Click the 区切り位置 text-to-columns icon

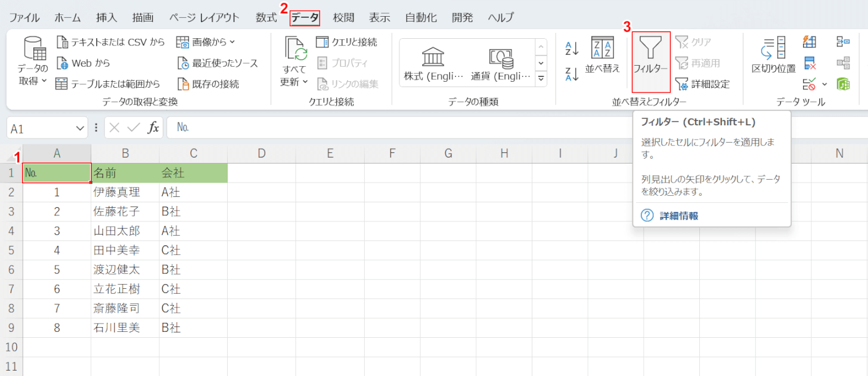pyautogui.click(x=773, y=55)
